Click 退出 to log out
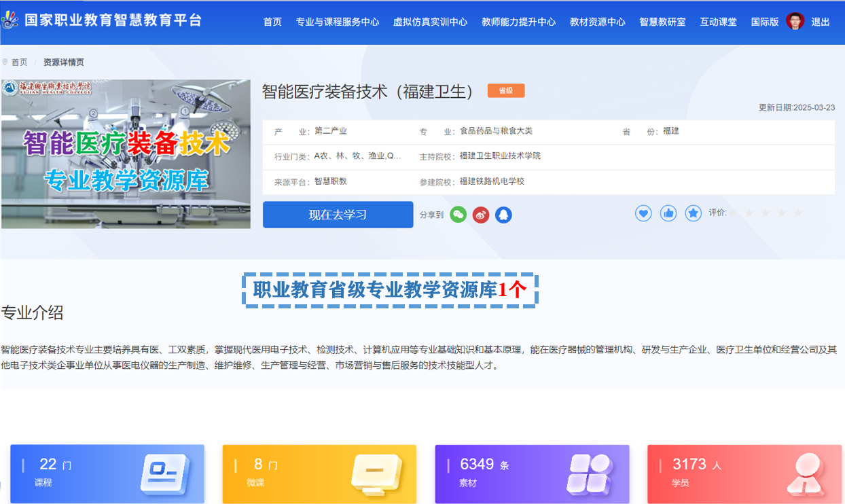Viewport: 845px width, 504px height. (821, 22)
